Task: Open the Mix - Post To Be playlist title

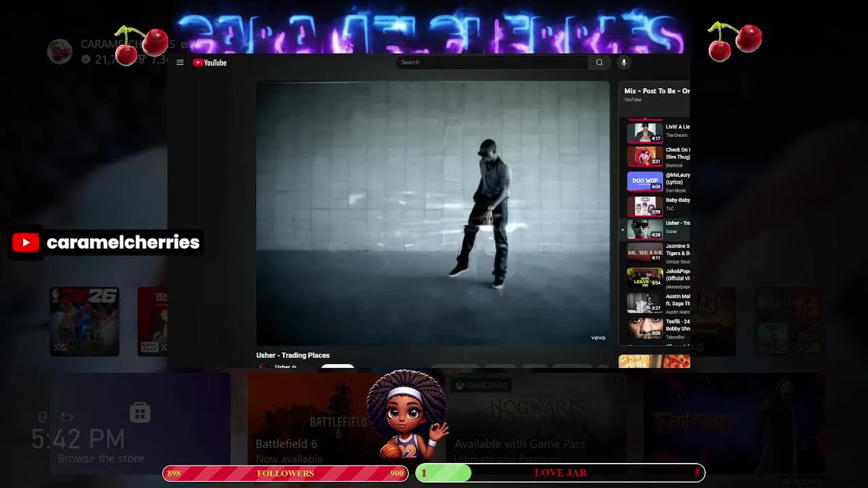Action: point(656,91)
